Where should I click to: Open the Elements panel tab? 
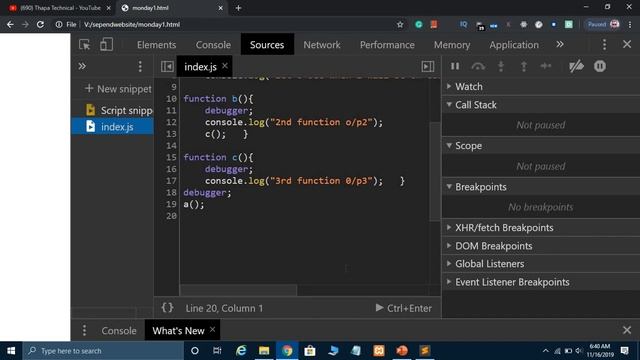[x=156, y=45]
